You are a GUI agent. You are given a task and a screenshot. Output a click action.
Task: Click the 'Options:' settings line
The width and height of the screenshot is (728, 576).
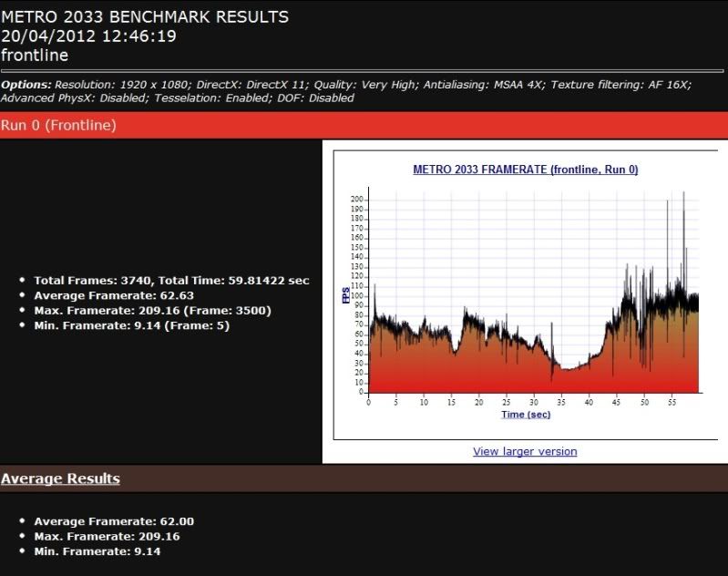[346, 91]
